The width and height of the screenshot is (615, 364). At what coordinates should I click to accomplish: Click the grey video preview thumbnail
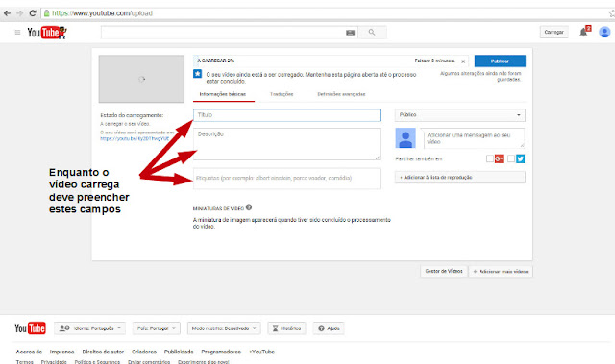tap(141, 79)
